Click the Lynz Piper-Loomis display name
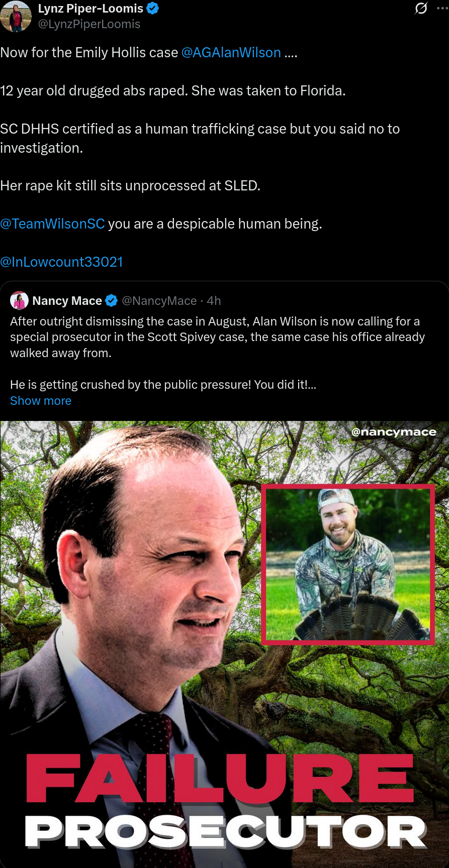This screenshot has height=868, width=449. pos(91,9)
